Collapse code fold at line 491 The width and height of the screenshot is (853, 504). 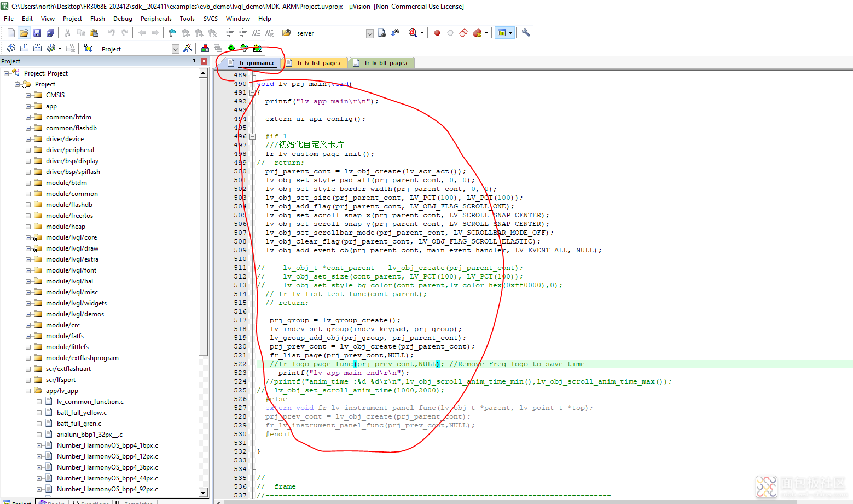point(252,92)
